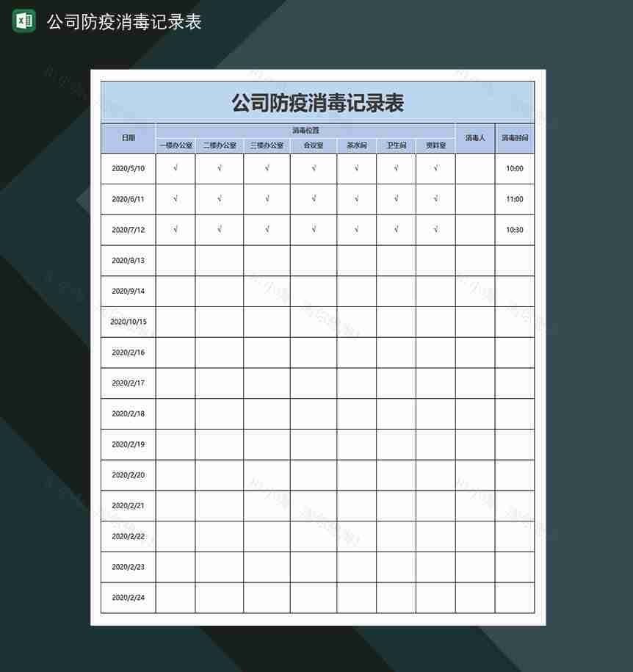Select the empty 会议室 cell for 2020/9/14
The height and width of the screenshot is (672, 633).
click(x=314, y=290)
